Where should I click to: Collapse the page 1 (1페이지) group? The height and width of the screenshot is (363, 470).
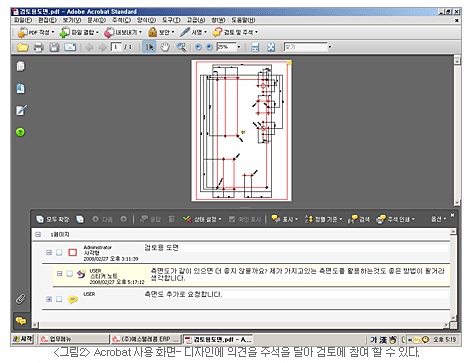pos(38,234)
